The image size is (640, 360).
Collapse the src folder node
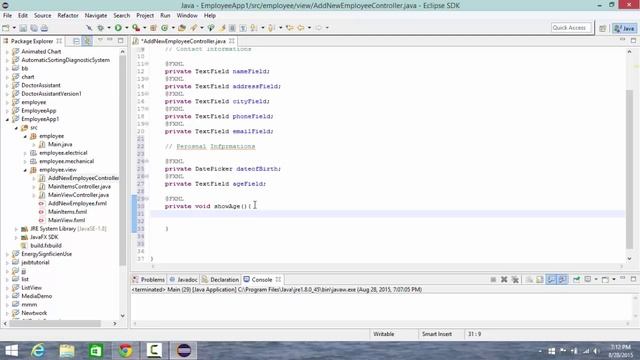pos(16,128)
